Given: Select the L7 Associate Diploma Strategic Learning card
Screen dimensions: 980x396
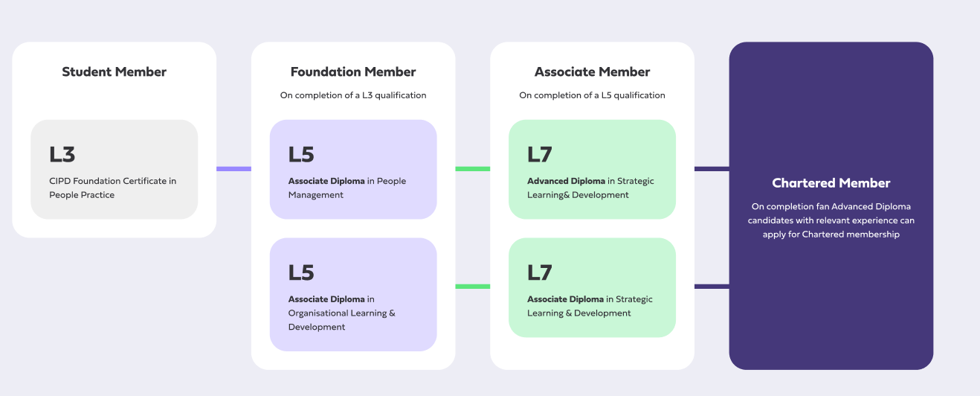Looking at the screenshot, I should (592, 287).
